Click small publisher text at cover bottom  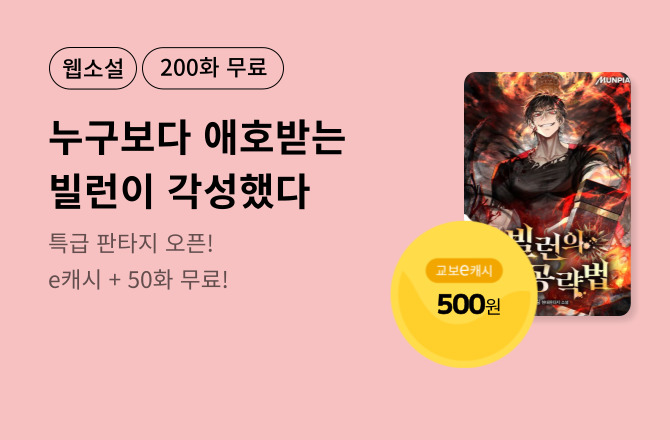click(552, 302)
